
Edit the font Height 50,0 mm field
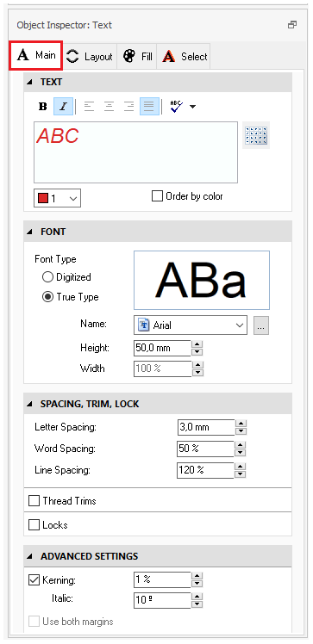pyautogui.click(x=162, y=349)
